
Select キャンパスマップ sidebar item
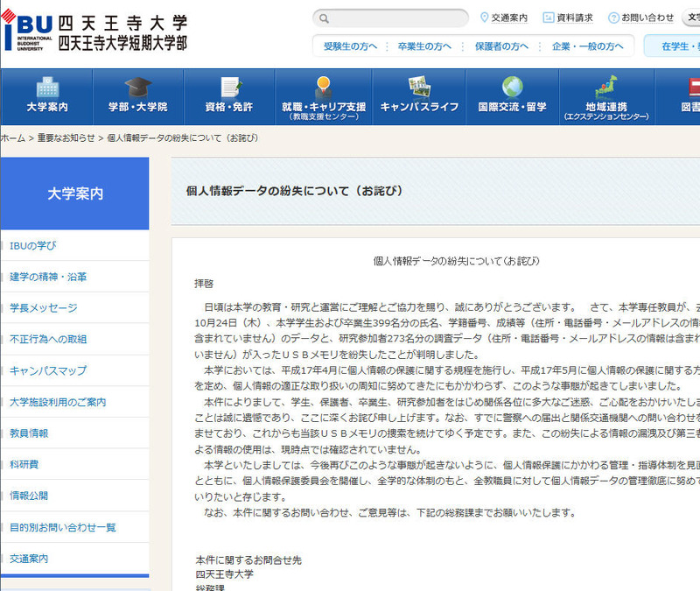48,370
